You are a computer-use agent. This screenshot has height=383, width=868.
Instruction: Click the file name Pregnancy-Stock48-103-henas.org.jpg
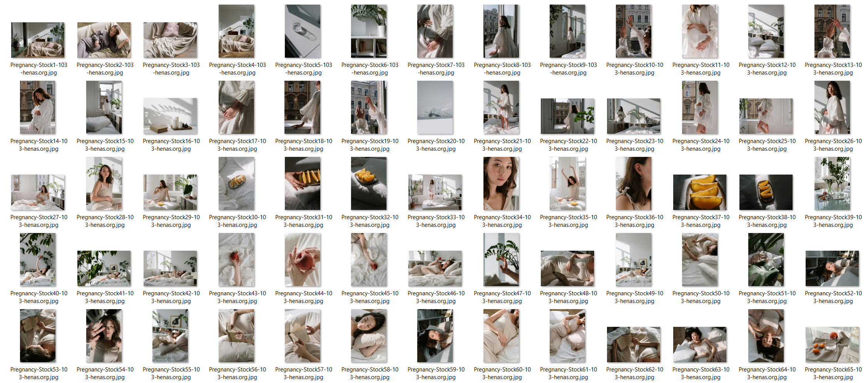(x=569, y=297)
